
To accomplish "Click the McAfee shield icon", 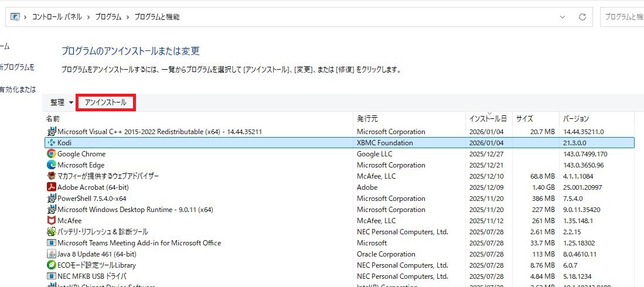I will pyautogui.click(x=52, y=221).
